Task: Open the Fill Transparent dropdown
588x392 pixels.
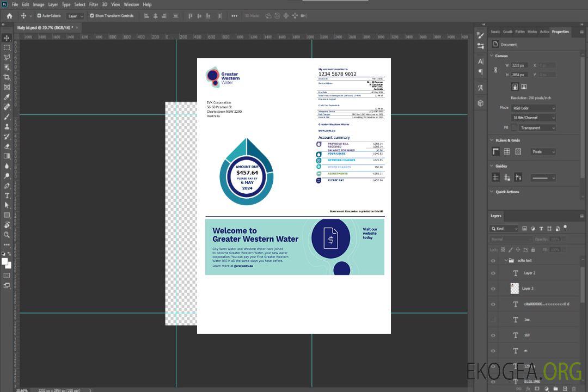Action: point(537,128)
